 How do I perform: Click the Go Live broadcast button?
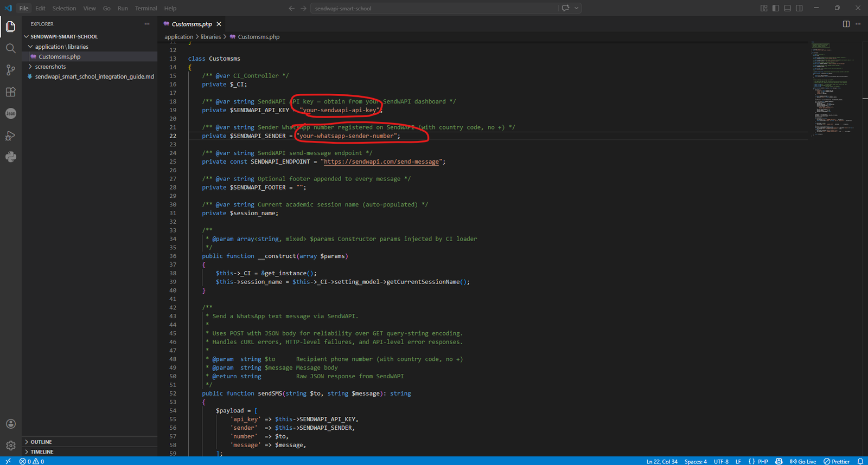pyautogui.click(x=803, y=461)
